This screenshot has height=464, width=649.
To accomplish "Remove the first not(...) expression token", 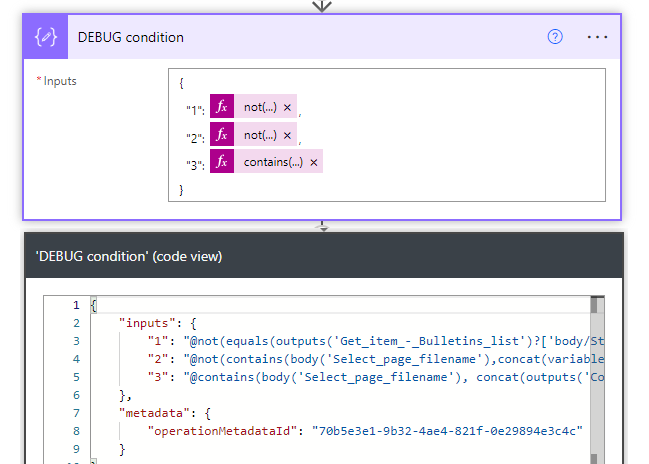I will 287,108.
